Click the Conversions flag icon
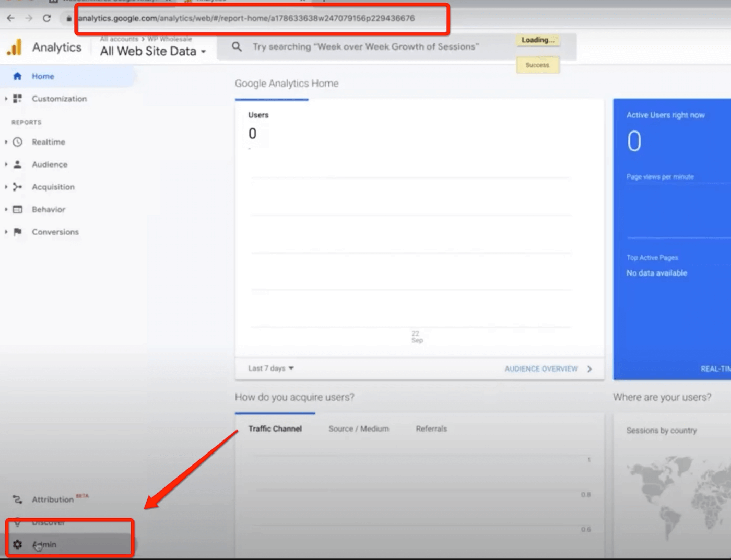Viewport: 731px width, 560px height. click(x=17, y=232)
